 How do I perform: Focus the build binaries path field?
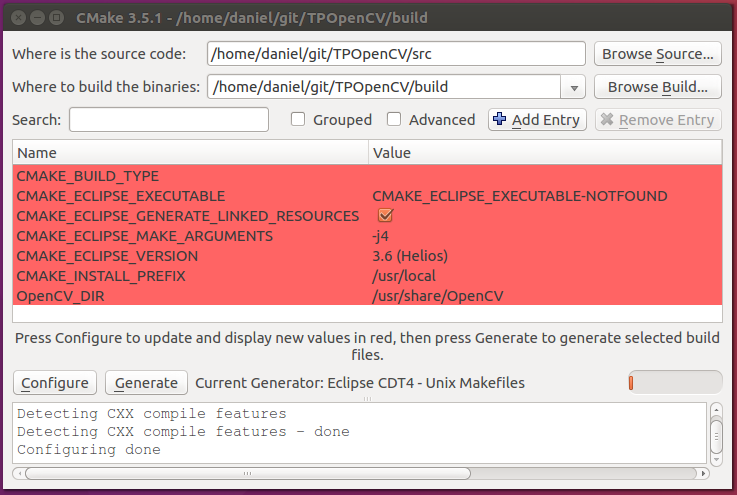coord(384,87)
